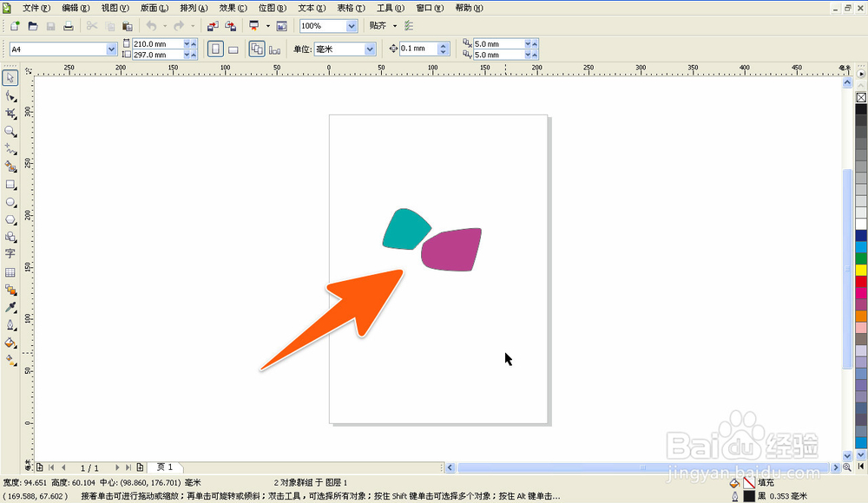Select the Fill bucket tool
The height and width of the screenshot is (503, 868).
click(x=10, y=343)
